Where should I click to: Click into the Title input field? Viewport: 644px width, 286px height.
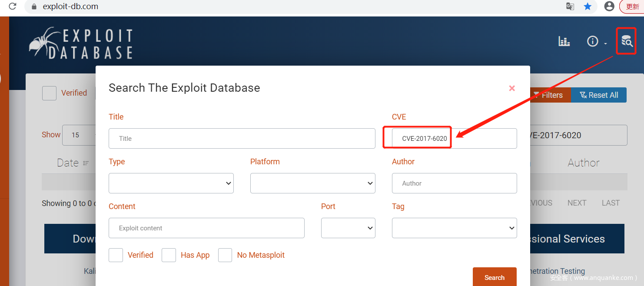(x=242, y=139)
